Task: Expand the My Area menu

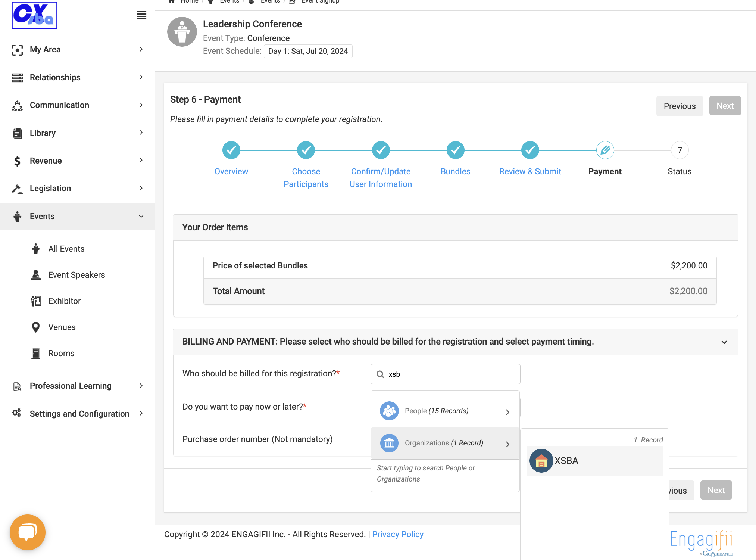Action: 78,49
